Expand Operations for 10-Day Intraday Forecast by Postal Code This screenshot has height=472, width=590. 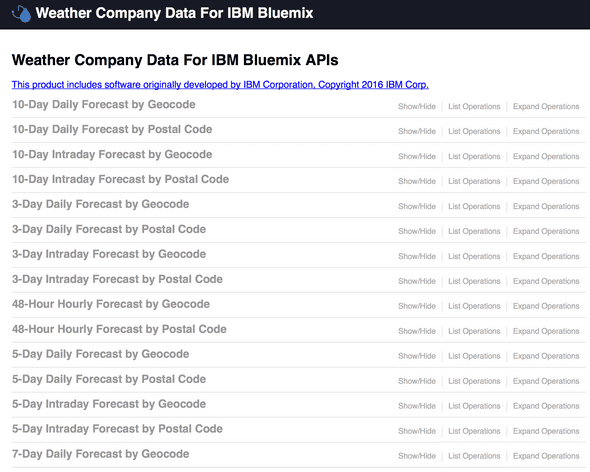pyautogui.click(x=546, y=181)
